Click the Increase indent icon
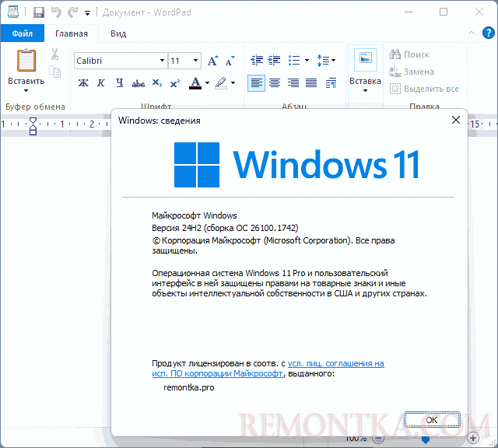The width and height of the screenshot is (498, 448). click(274, 60)
